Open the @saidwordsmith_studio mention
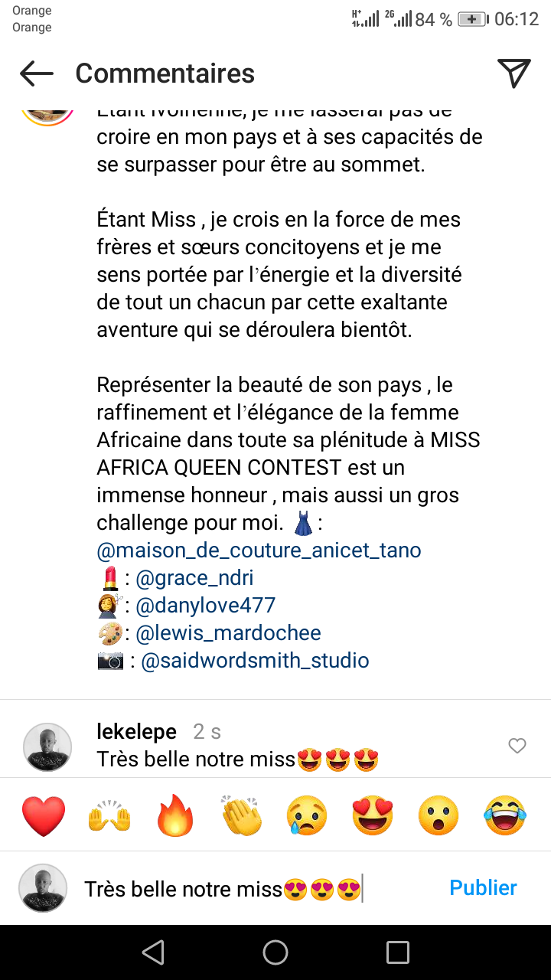This screenshot has height=980, width=551. point(255,661)
